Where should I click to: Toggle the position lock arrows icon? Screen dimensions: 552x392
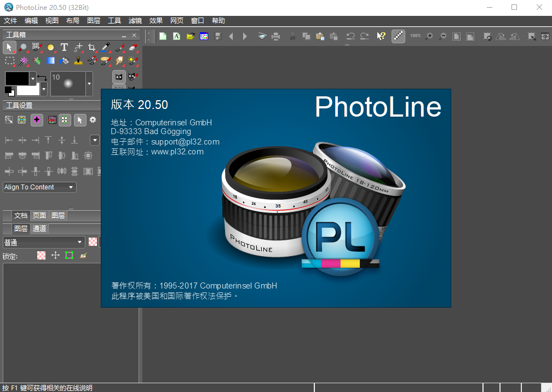55,255
